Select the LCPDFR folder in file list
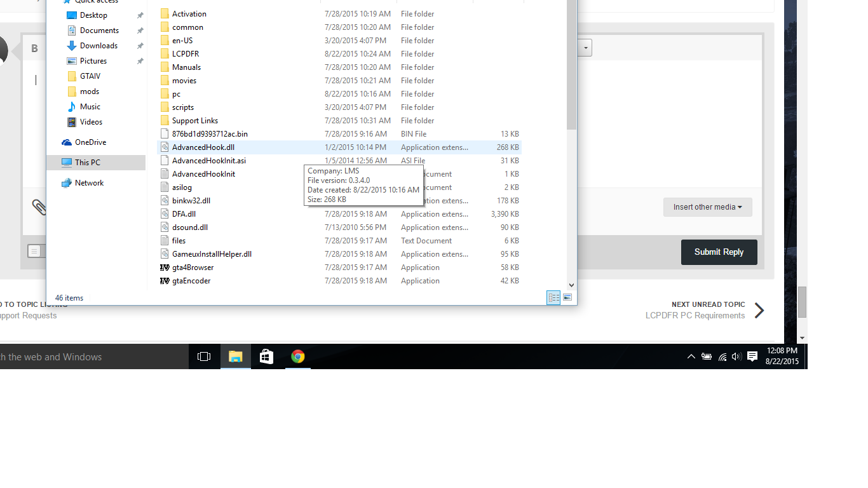The height and width of the screenshot is (488, 868). (x=186, y=54)
